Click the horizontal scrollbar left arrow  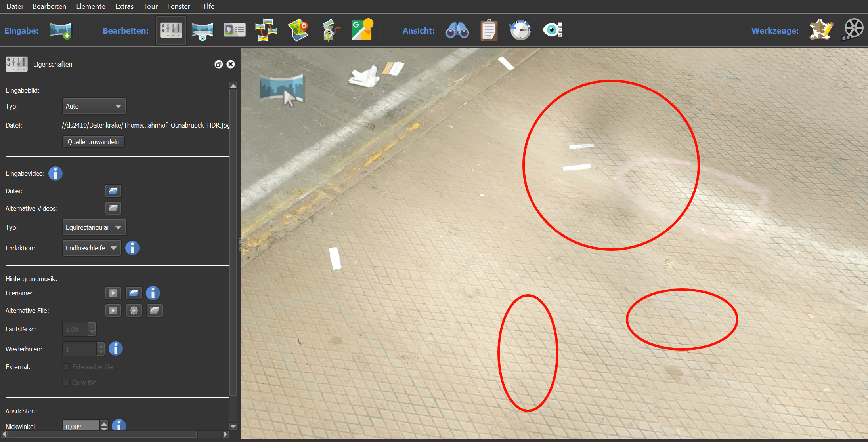coord(4,434)
